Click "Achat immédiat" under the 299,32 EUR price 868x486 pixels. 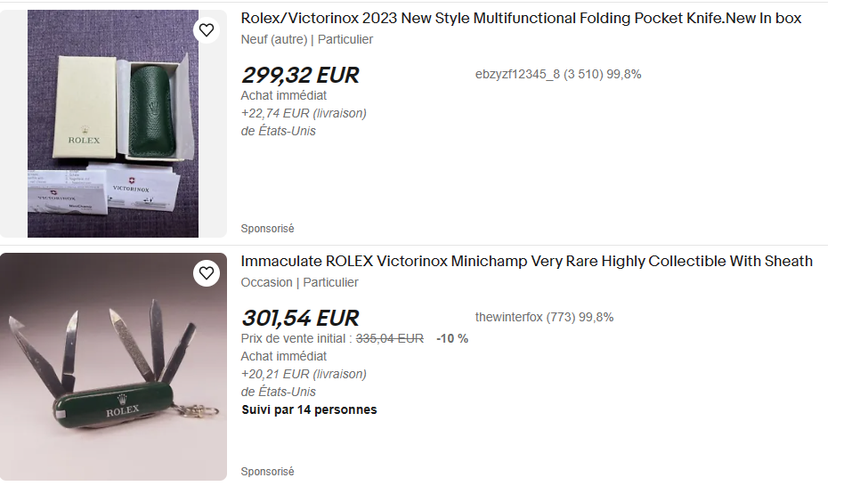284,95
